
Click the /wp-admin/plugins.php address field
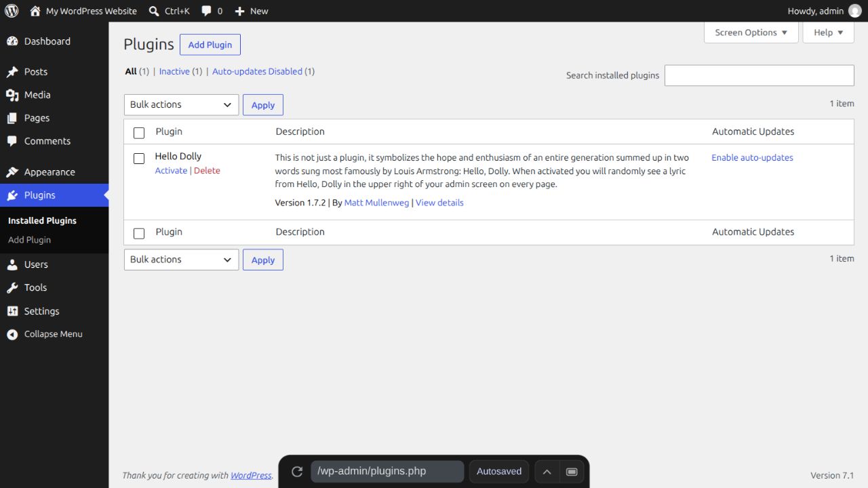click(x=387, y=472)
